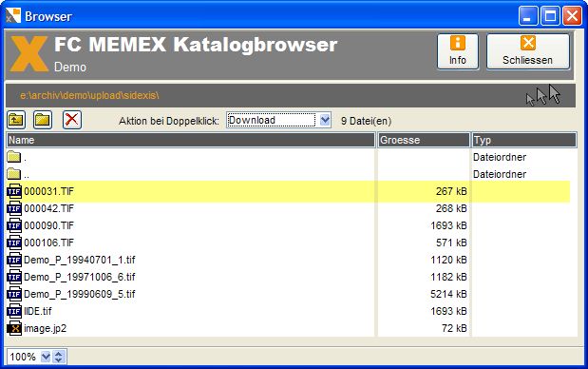Open the 100% zoom dropdown arrow
Screen dimensions: 588x369
pos(46,357)
